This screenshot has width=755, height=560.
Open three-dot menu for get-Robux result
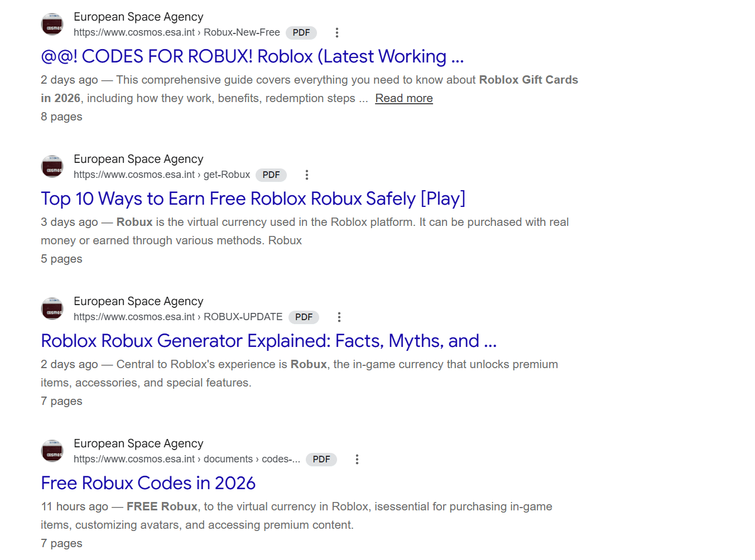pyautogui.click(x=306, y=175)
